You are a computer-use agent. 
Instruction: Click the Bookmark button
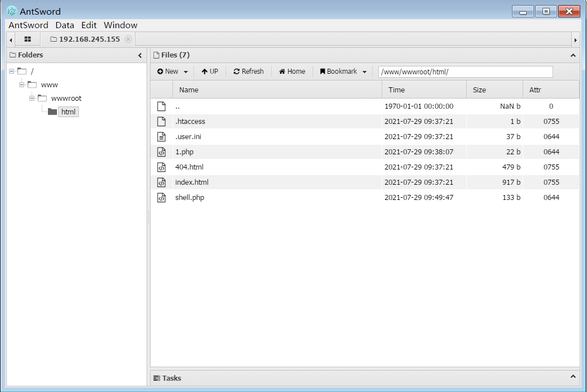[x=338, y=71]
